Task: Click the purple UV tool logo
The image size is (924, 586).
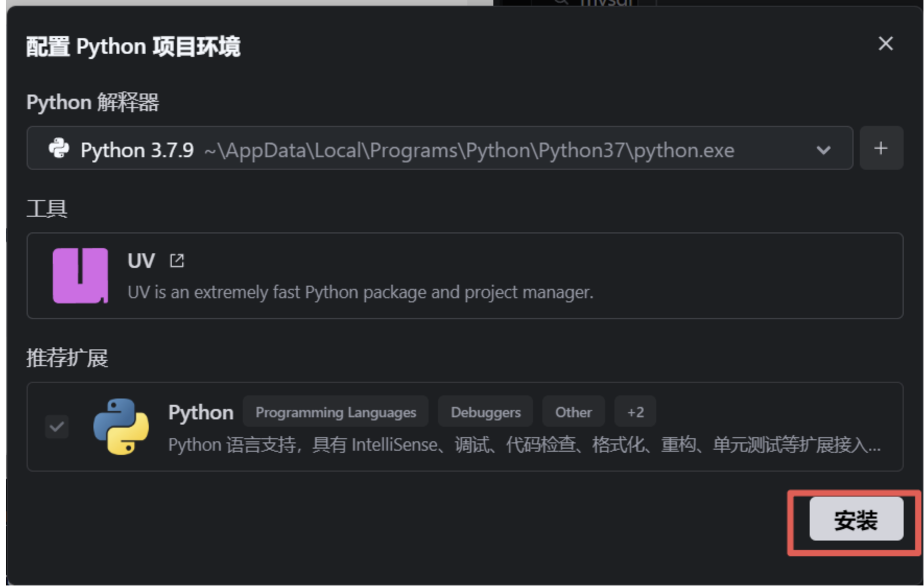Action: [x=80, y=275]
